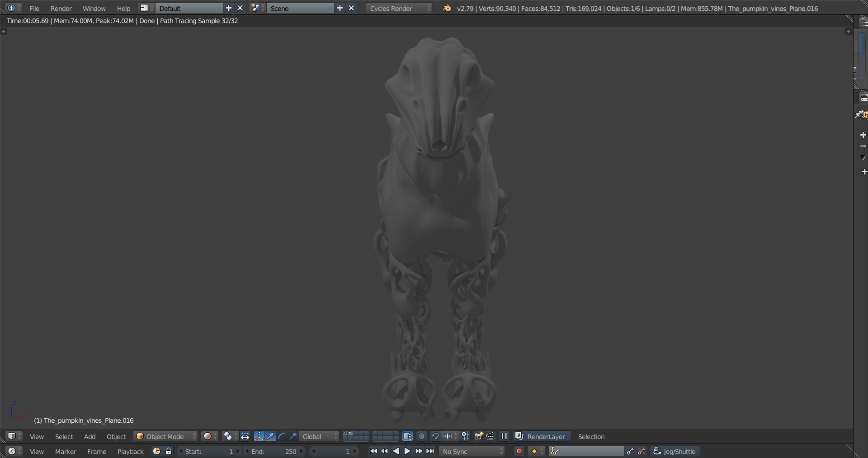The height and width of the screenshot is (458, 868).
Task: Click the delete keyframe icon beside keying set
Action: (642, 451)
